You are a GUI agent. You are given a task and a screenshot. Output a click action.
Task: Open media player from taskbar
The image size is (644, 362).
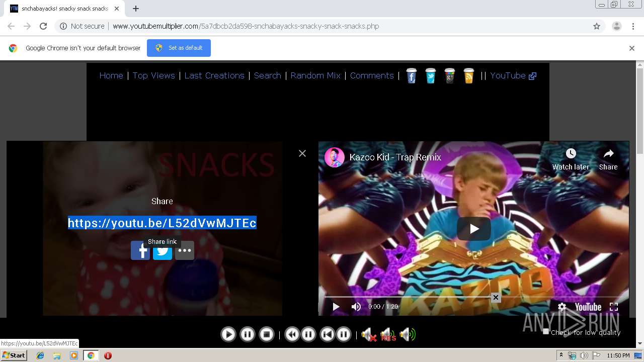coord(74,355)
